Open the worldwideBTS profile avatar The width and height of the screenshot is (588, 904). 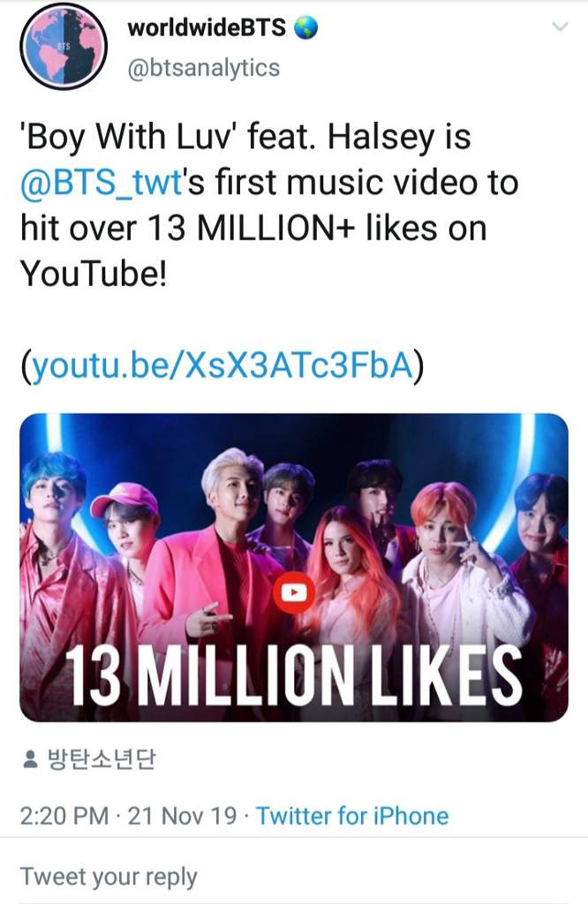pos(64,46)
